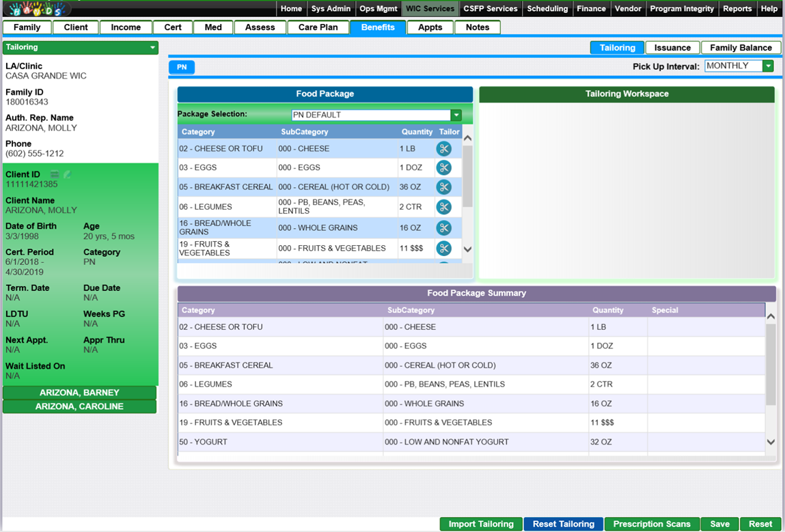The height and width of the screenshot is (532, 785).
Task: Click the card icon beside Client ID
Action: point(55,175)
